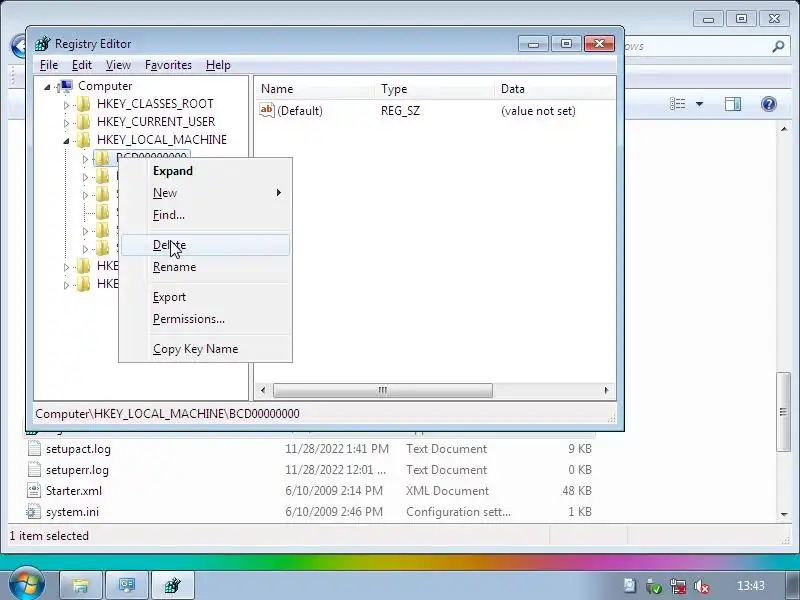This screenshot has height=600, width=800.
Task: Click the left arrow of horizontal scrollbar
Action: pyautogui.click(x=263, y=390)
